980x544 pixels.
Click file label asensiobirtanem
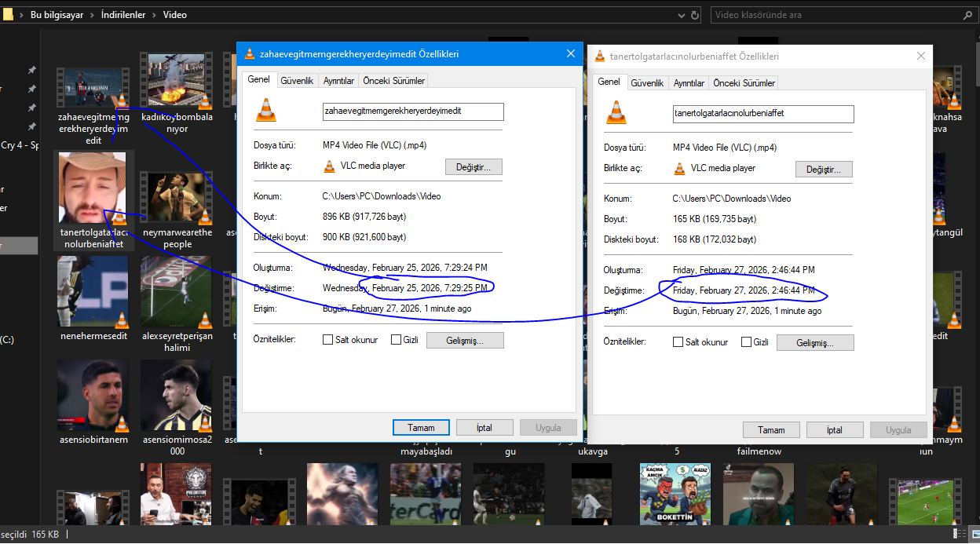point(93,440)
